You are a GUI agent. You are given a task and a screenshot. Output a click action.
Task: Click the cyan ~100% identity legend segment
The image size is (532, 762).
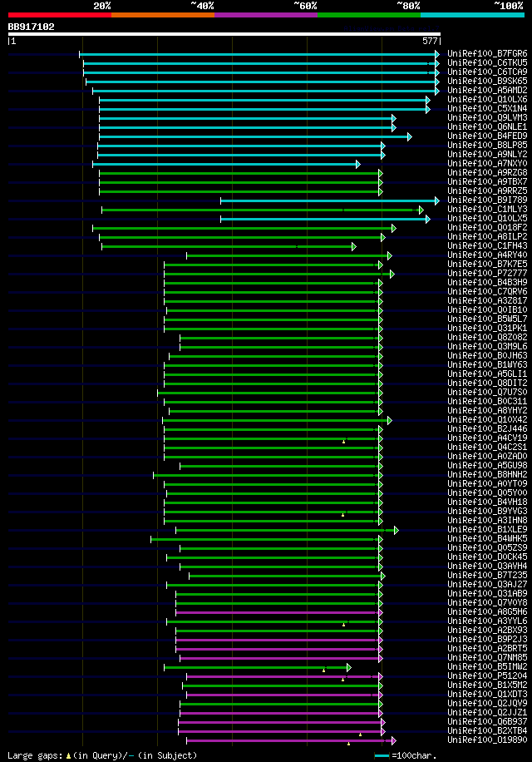click(472, 15)
